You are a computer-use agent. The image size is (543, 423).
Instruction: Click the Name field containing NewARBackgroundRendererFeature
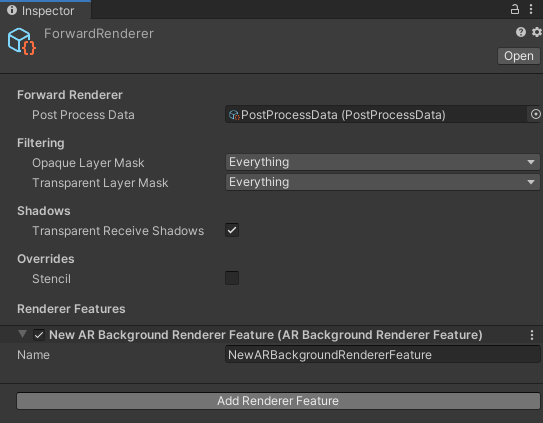click(382, 354)
